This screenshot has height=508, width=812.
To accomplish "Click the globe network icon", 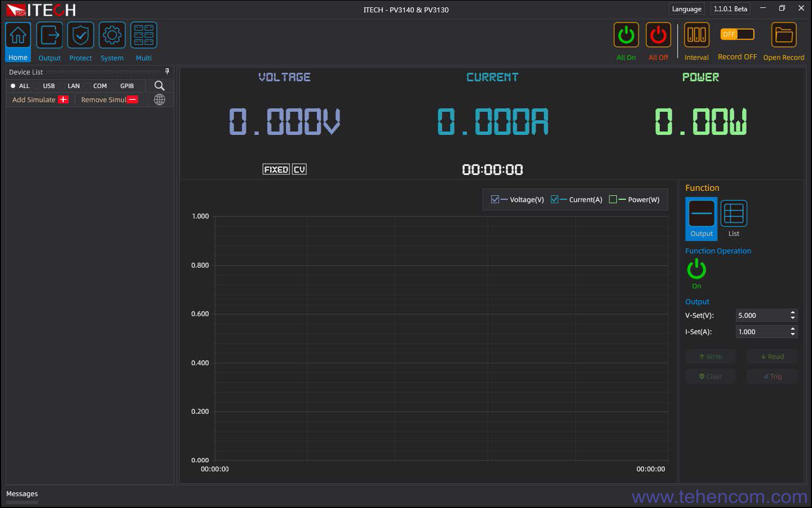I will pyautogui.click(x=160, y=99).
